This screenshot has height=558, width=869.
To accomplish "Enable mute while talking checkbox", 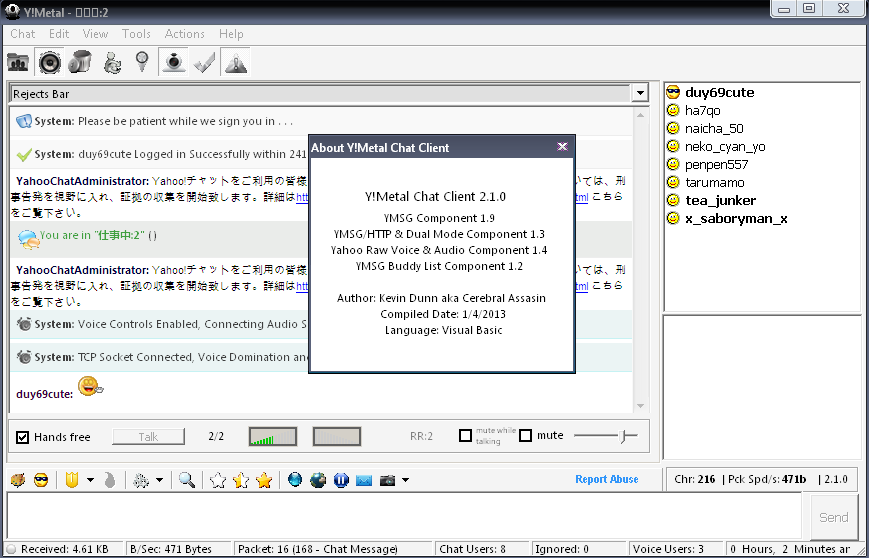I will pos(466,436).
